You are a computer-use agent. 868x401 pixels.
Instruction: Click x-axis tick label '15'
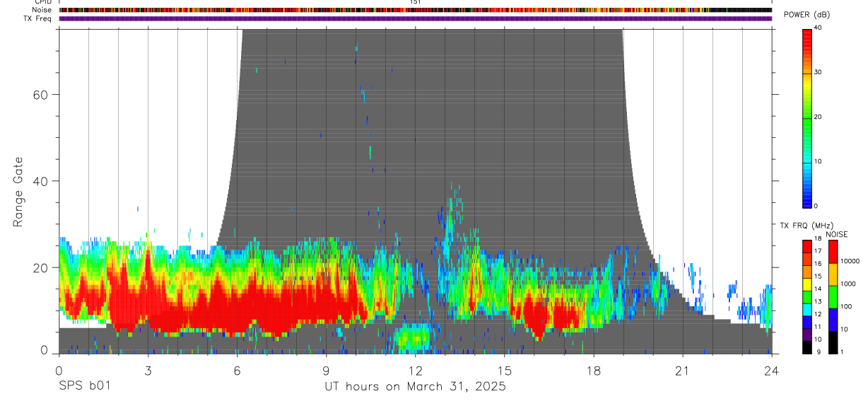tap(504, 371)
